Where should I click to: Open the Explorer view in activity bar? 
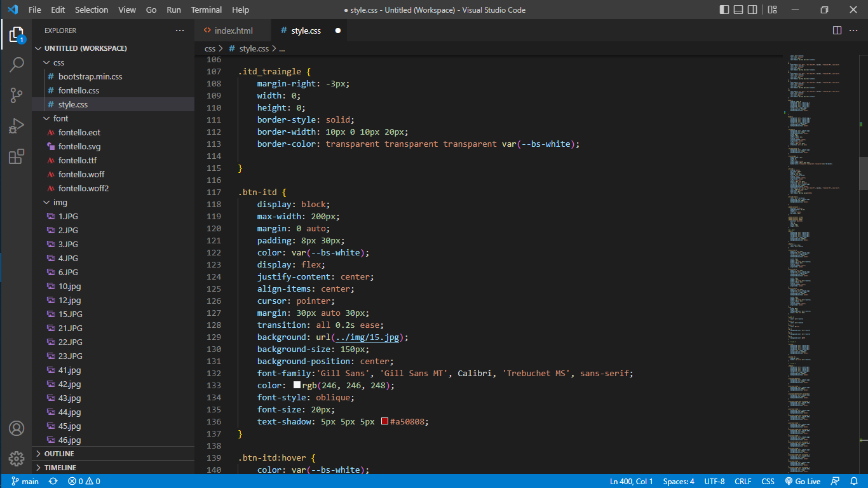coord(17,34)
